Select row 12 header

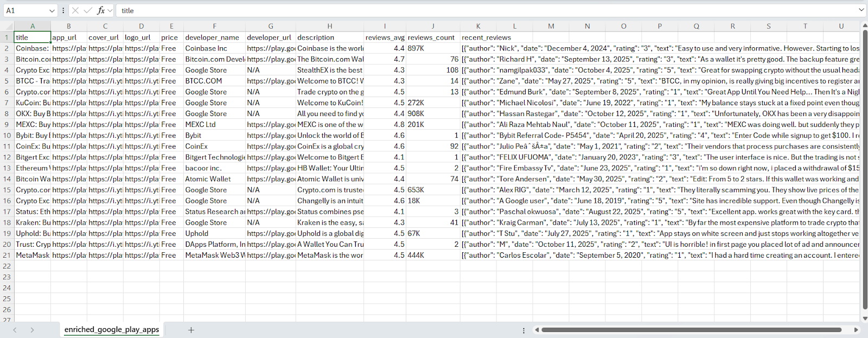7,157
